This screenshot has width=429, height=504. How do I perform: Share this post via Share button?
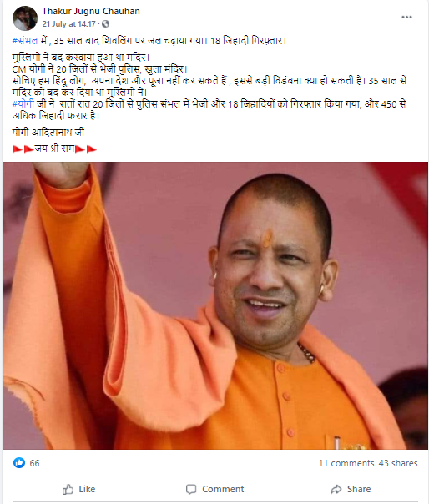pyautogui.click(x=351, y=489)
